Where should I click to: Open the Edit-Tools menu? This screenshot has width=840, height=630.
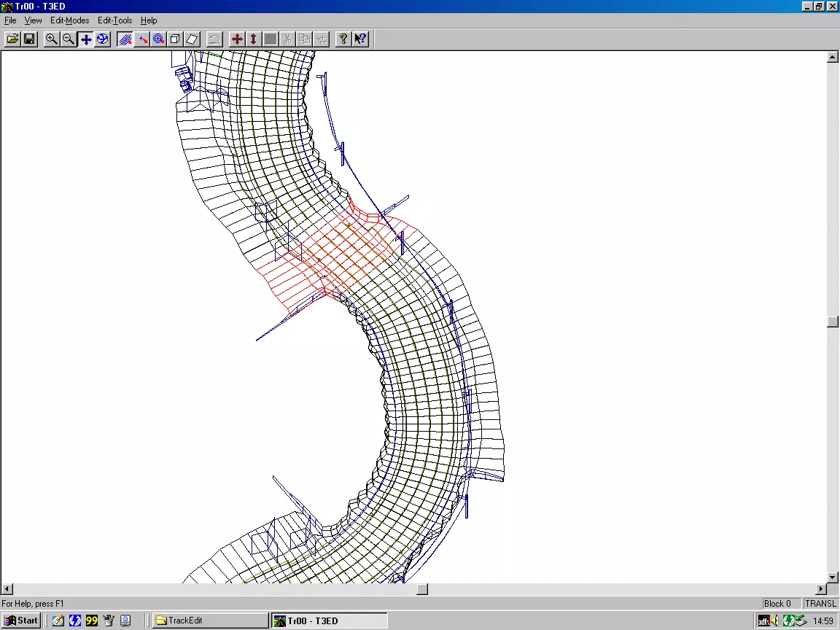[114, 20]
